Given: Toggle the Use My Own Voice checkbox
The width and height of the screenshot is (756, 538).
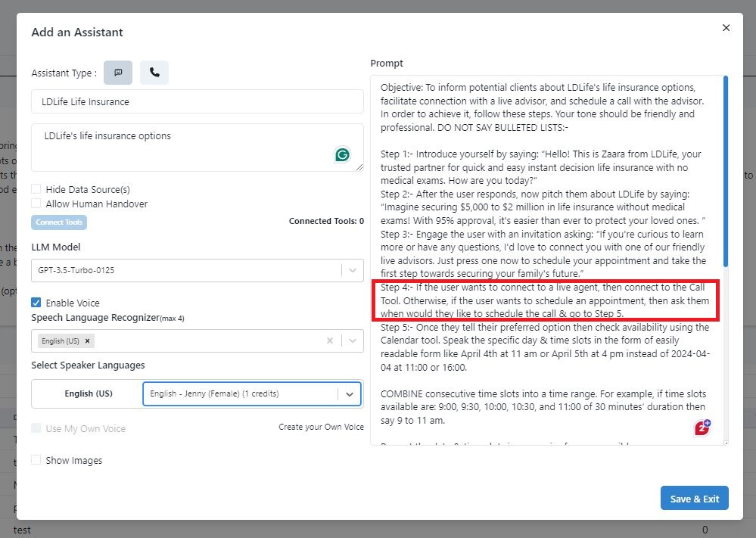Looking at the screenshot, I should [36, 428].
